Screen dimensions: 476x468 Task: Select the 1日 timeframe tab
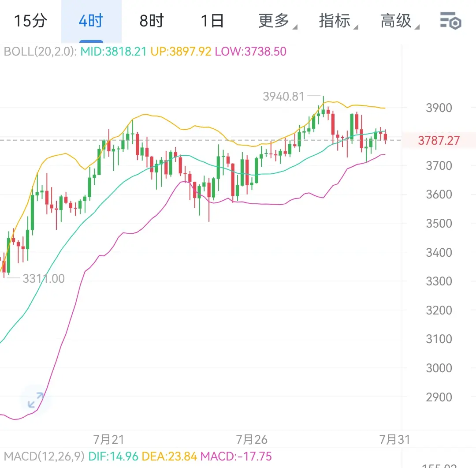click(212, 21)
